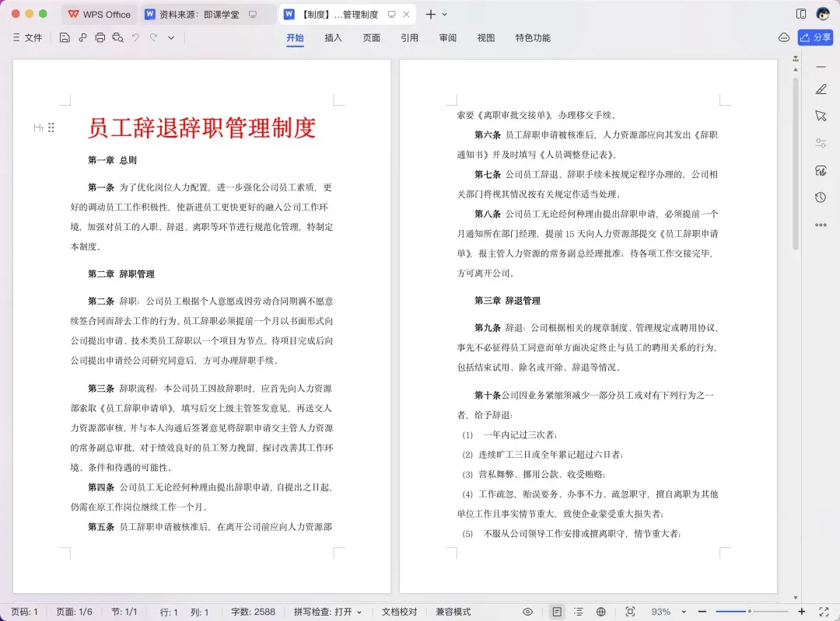Click the Redo arrow
This screenshot has height=621, width=840.
pos(154,37)
